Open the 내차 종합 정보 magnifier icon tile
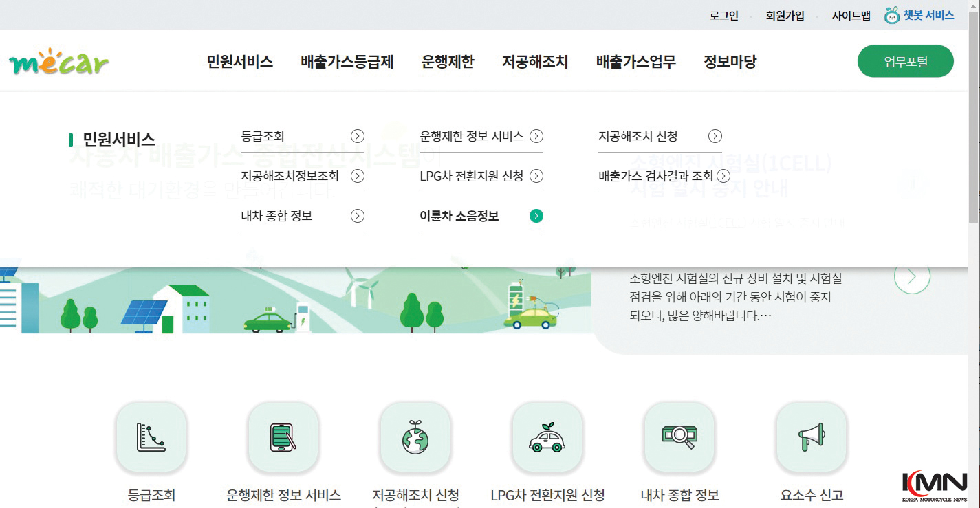The width and height of the screenshot is (980, 508). click(x=679, y=437)
